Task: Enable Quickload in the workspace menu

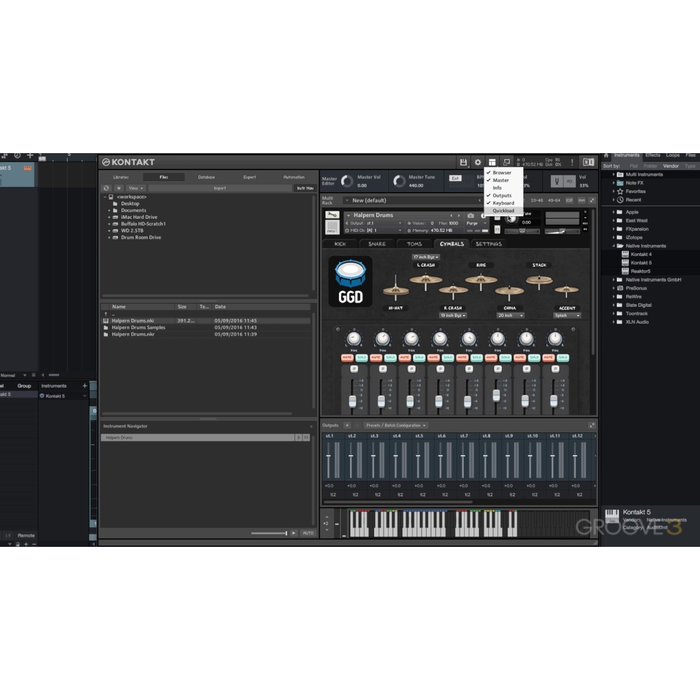Action: [503, 210]
